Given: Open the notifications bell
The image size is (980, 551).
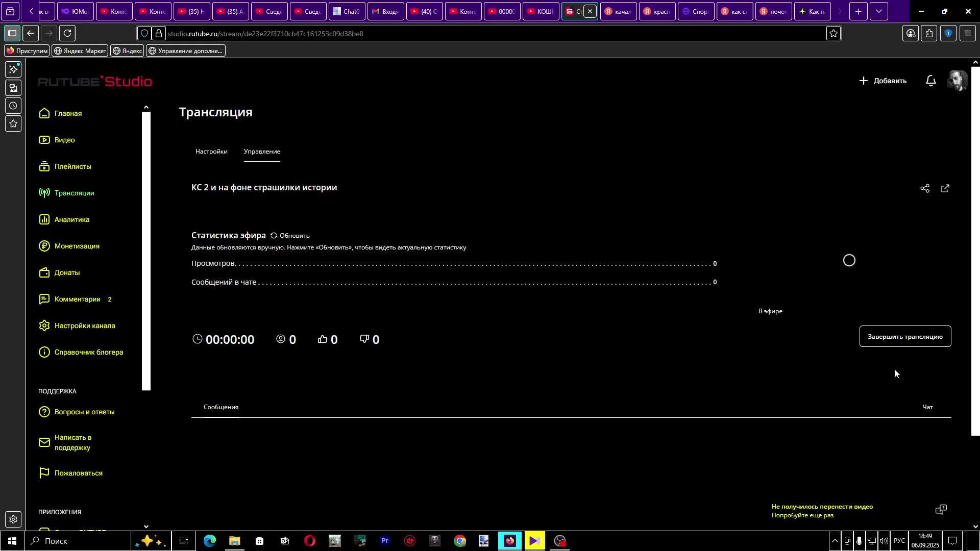Looking at the screenshot, I should pyautogui.click(x=930, y=81).
